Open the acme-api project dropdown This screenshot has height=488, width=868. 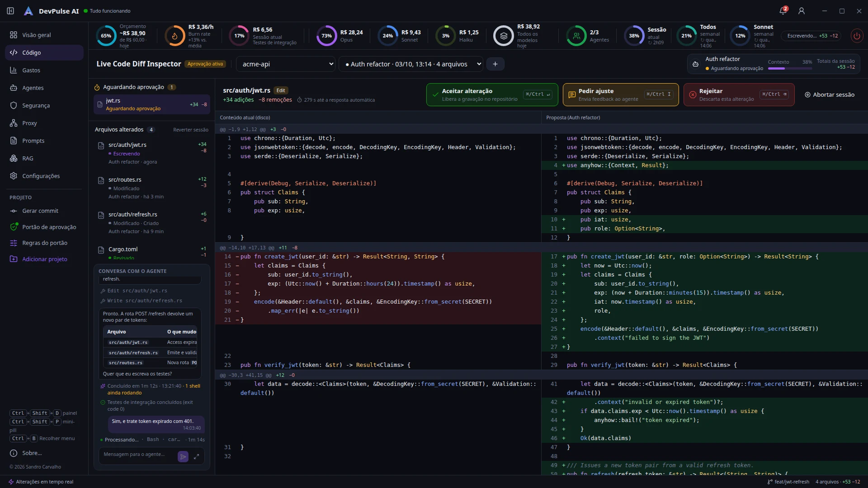click(x=286, y=64)
